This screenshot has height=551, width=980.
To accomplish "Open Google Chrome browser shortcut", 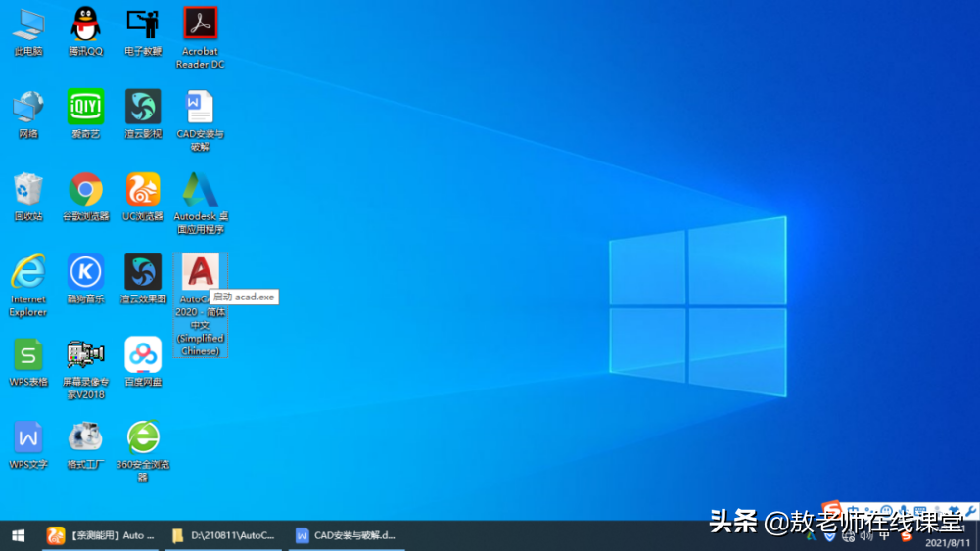I will [86, 190].
